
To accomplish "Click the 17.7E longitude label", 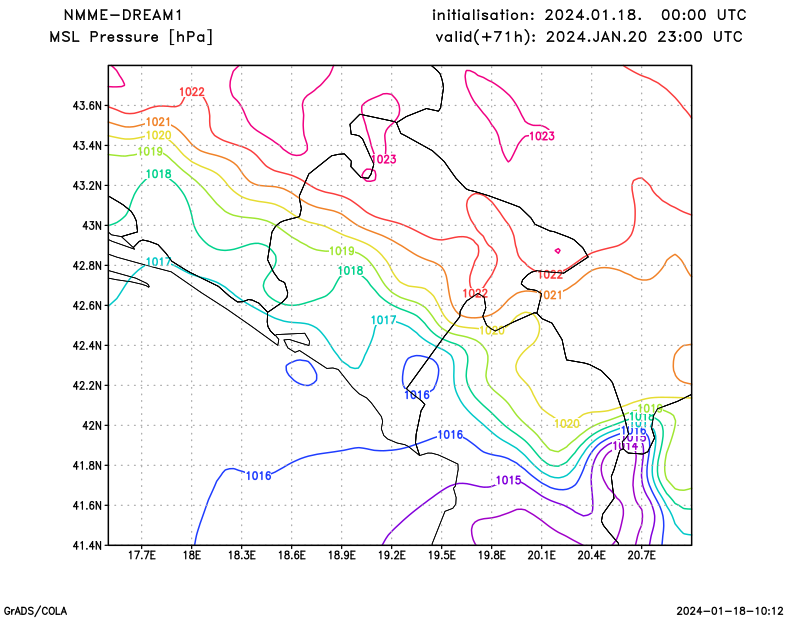I will pyautogui.click(x=141, y=555).
